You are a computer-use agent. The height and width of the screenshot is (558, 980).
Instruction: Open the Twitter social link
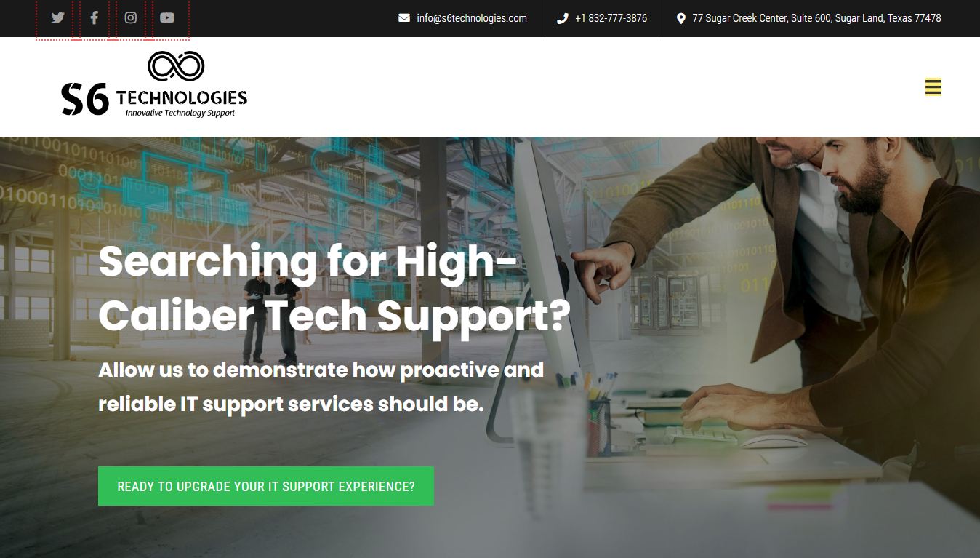coord(58,18)
